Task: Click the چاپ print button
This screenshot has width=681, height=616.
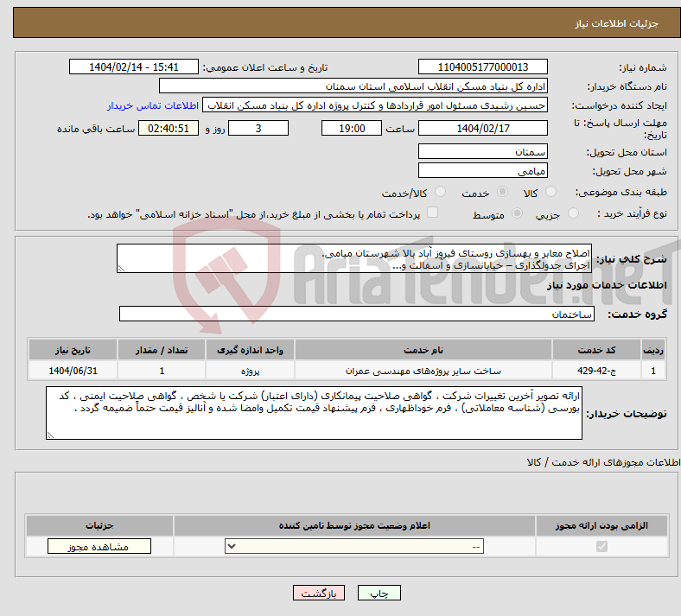Action: (x=379, y=593)
